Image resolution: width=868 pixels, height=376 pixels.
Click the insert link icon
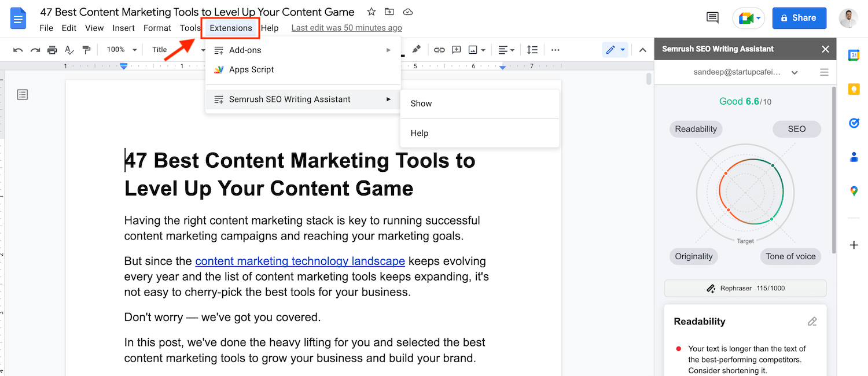439,50
